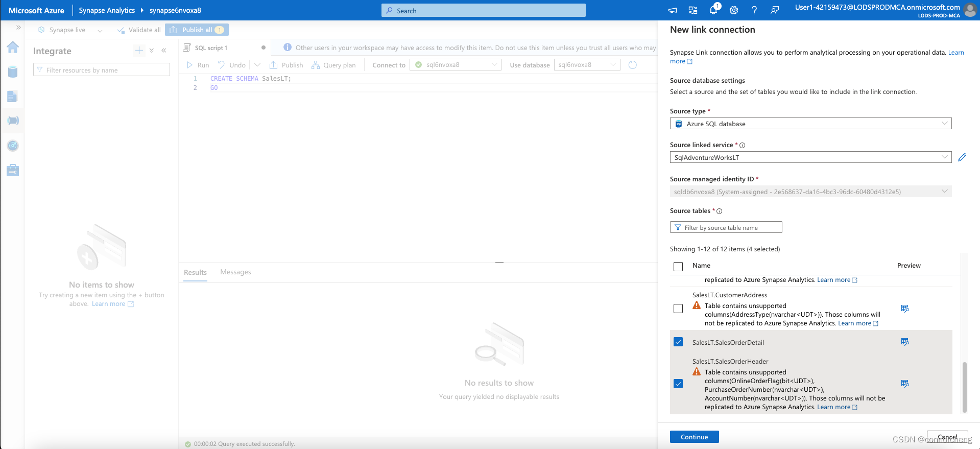Open directories and subscriptions icon
980x449 pixels.
[x=693, y=10]
